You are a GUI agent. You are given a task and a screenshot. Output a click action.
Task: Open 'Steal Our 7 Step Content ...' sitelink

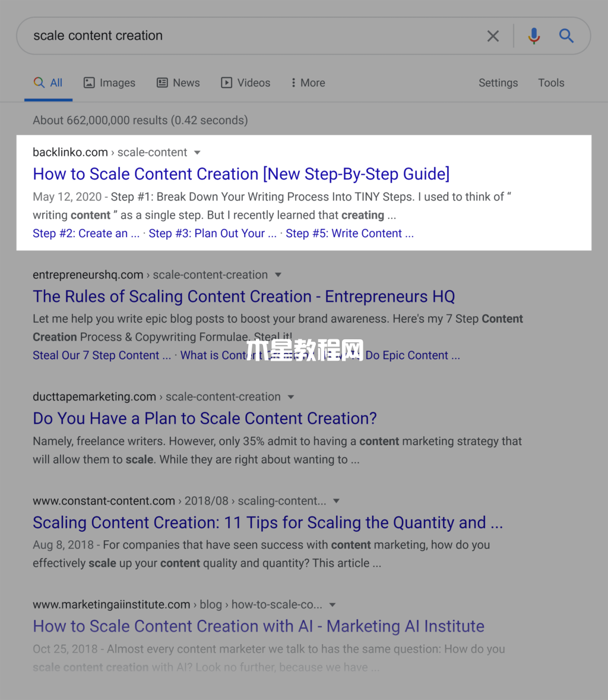102,355
